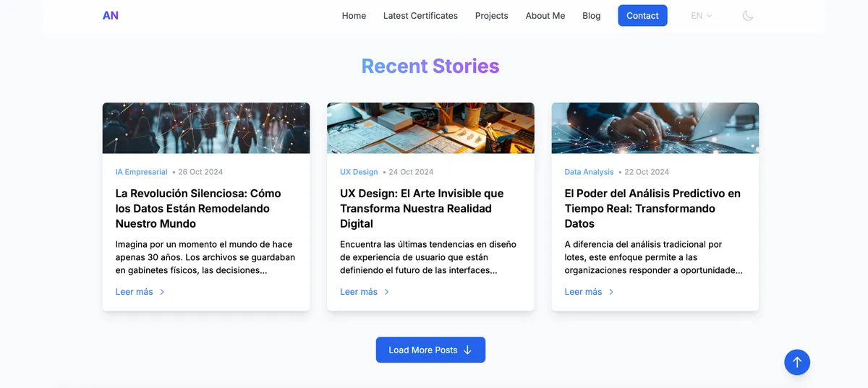Open the Blog nav link
This screenshot has height=388, width=868.
click(x=592, y=16)
